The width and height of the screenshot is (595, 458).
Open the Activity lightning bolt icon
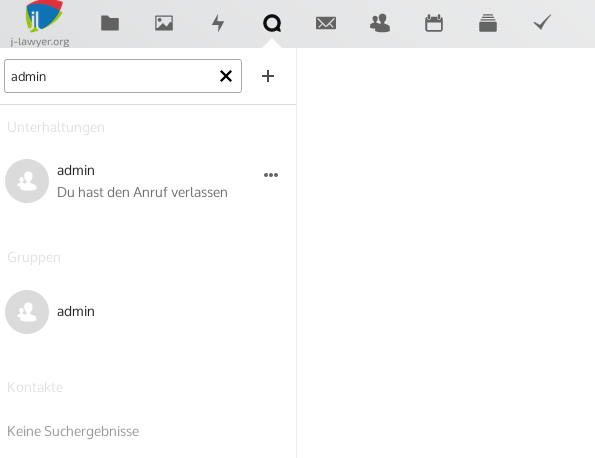pos(218,23)
